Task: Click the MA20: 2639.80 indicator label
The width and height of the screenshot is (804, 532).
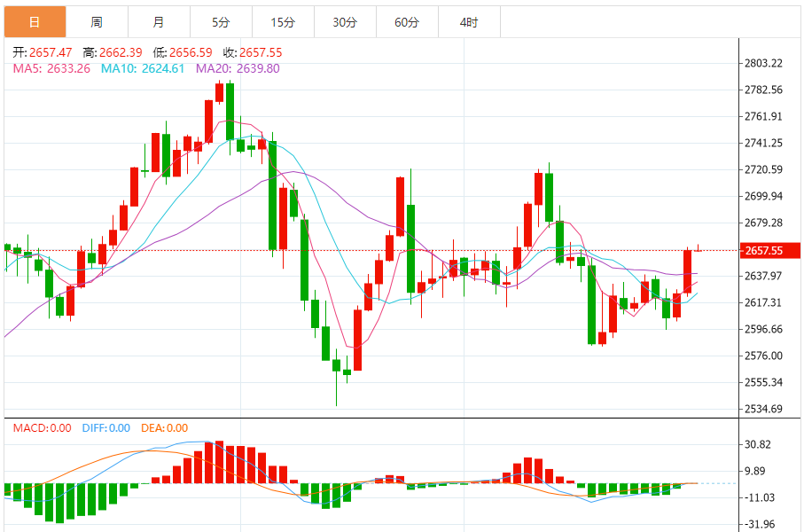Action: [x=238, y=69]
